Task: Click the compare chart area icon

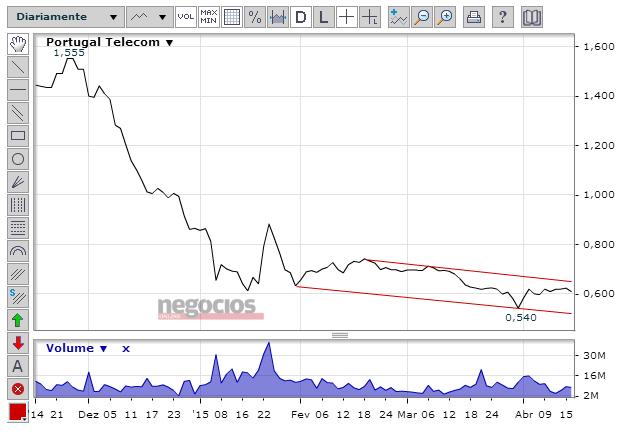Action: point(278,17)
